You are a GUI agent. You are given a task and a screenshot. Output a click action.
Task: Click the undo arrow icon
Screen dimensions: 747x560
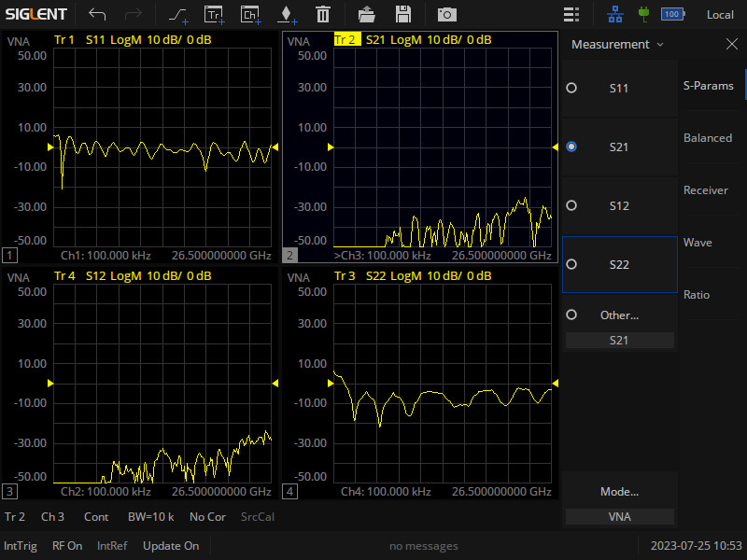tap(97, 15)
